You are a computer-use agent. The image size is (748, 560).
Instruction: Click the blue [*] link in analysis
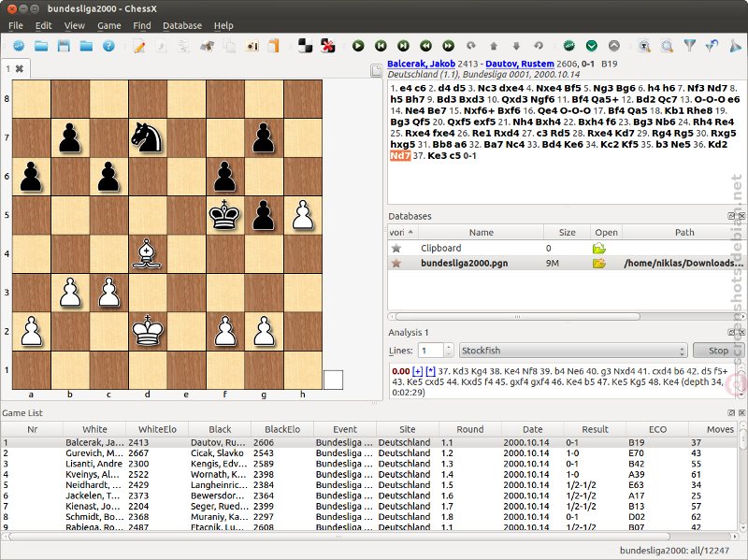(x=430, y=371)
